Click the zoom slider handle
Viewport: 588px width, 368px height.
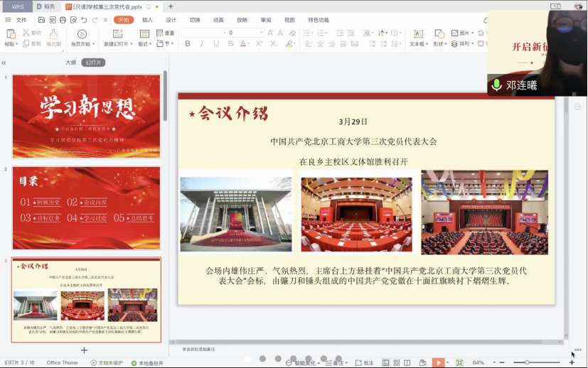(x=527, y=363)
